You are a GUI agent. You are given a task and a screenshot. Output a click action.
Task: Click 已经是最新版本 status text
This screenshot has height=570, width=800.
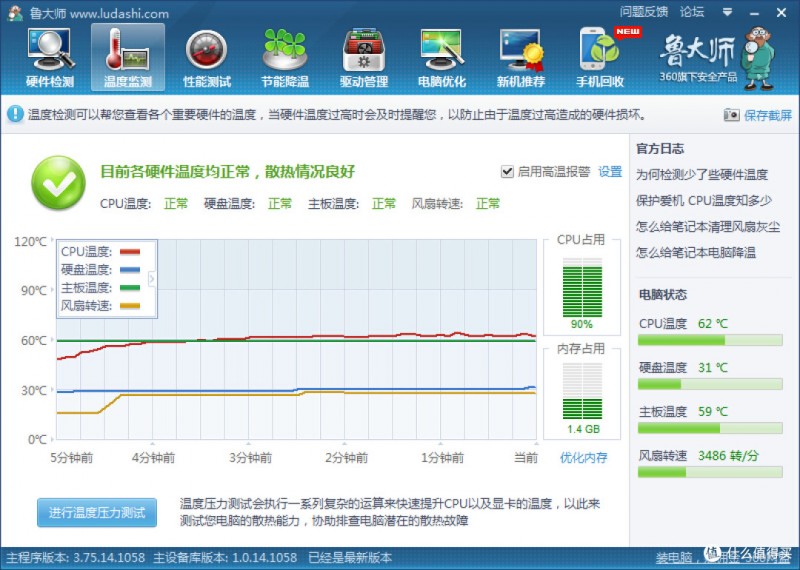tap(350, 558)
